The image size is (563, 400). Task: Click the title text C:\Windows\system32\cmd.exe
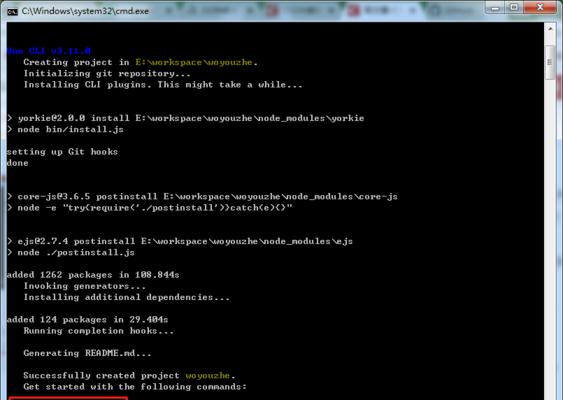[85, 11]
